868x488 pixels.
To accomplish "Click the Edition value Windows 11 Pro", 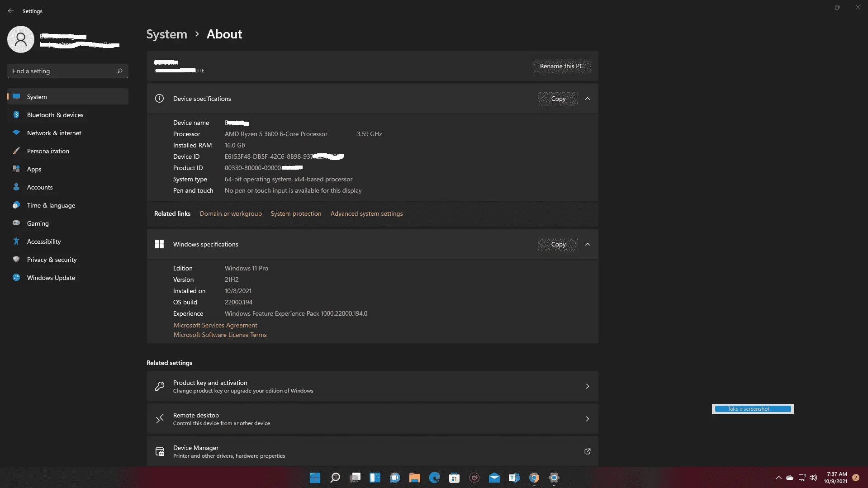I will (x=247, y=268).
